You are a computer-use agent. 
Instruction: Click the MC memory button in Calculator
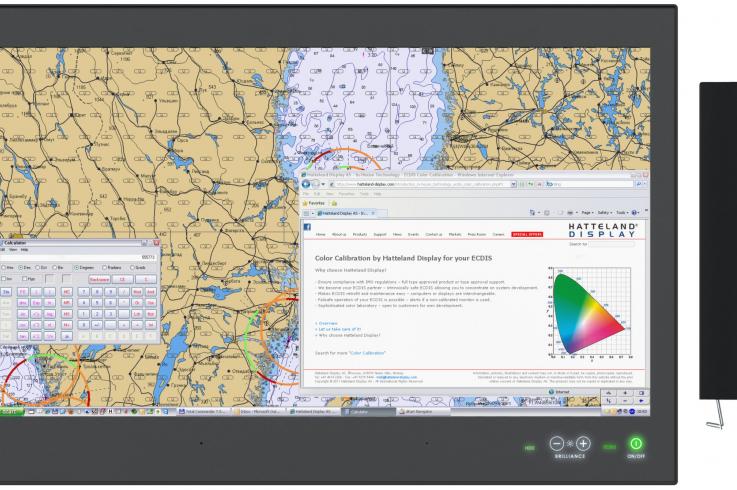(x=67, y=292)
